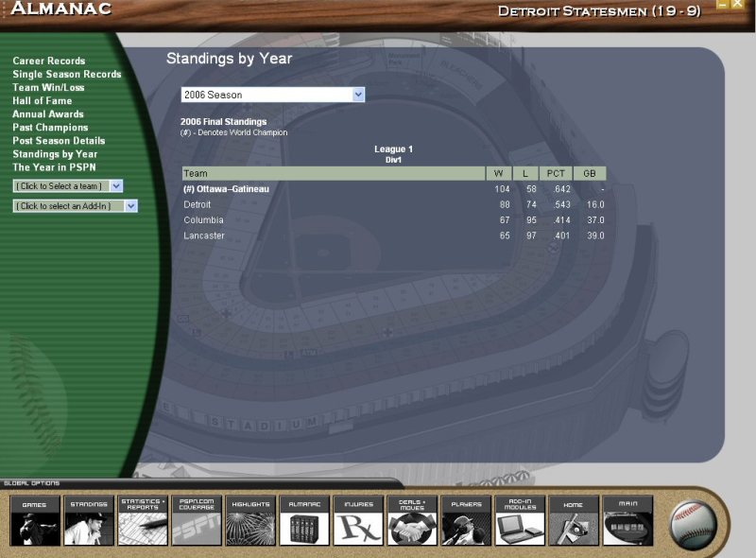Viewport: 756px width, 558px height.
Task: Open Career Records in sidebar
Action: click(48, 61)
